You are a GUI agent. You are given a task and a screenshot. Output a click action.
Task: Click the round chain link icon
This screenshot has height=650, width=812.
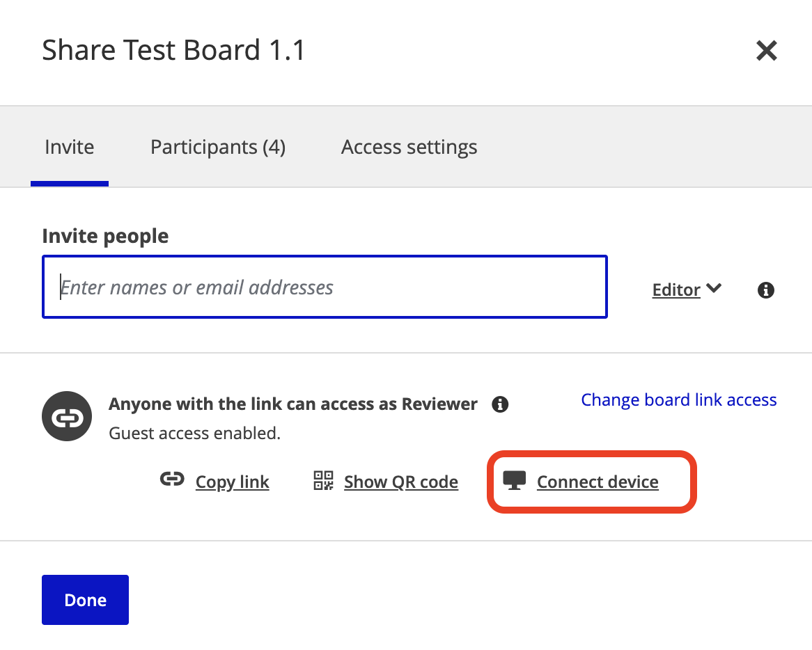66,416
